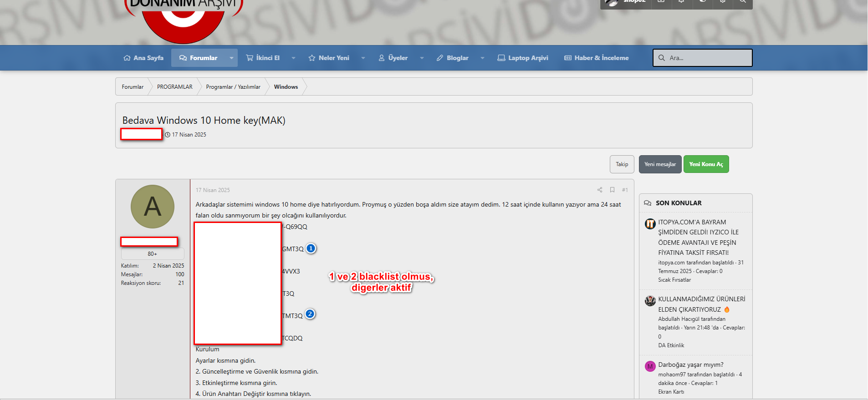Click the Ara search input field
This screenshot has height=400, width=868.
(702, 58)
